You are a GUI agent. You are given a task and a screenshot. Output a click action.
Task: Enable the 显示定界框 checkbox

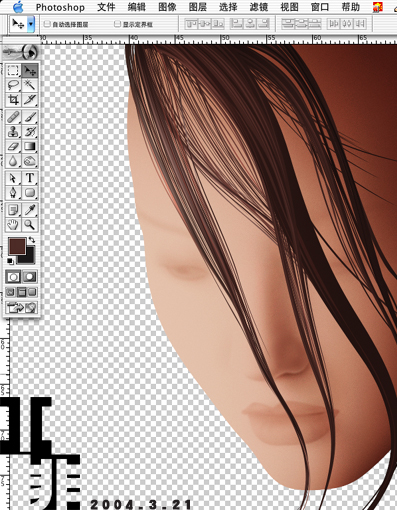117,24
